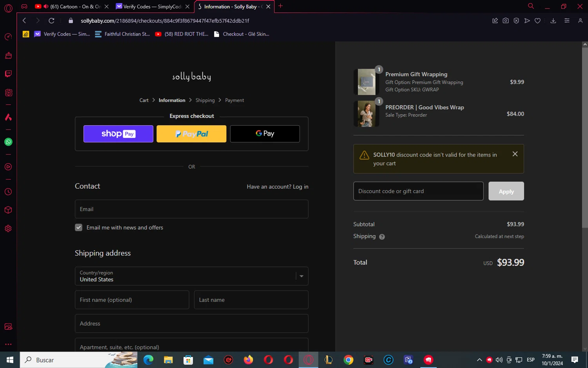Go to Shipping breadcrumb step
Viewport: 588px width, 368px height.
[205, 100]
